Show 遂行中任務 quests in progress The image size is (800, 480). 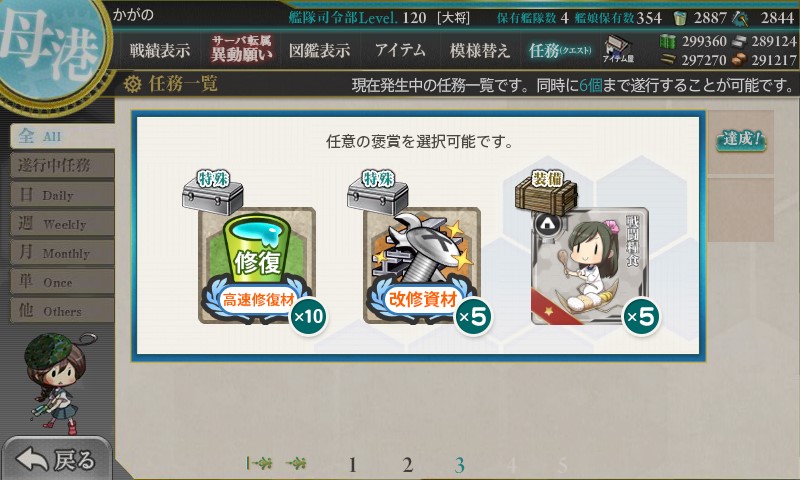pos(62,165)
